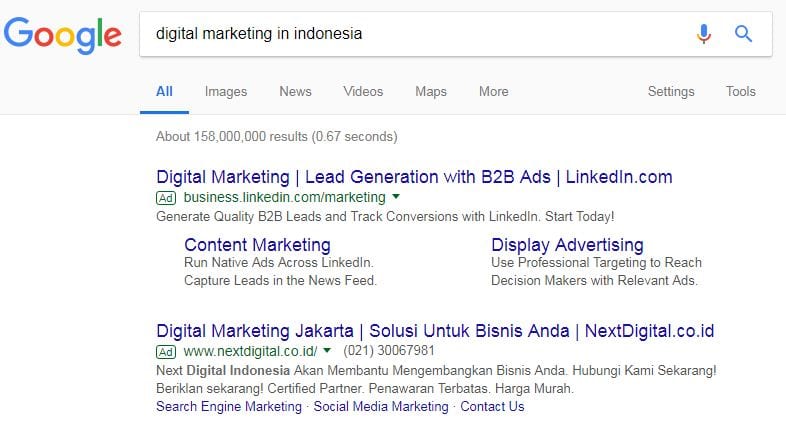Image resolution: width=786 pixels, height=426 pixels.
Task: Click the blue search magnifier icon
Action: tap(743, 34)
